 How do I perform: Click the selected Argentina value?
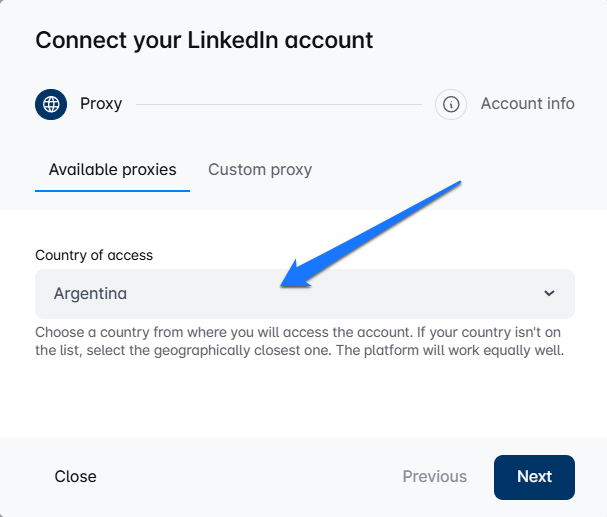pyautogui.click(x=90, y=294)
